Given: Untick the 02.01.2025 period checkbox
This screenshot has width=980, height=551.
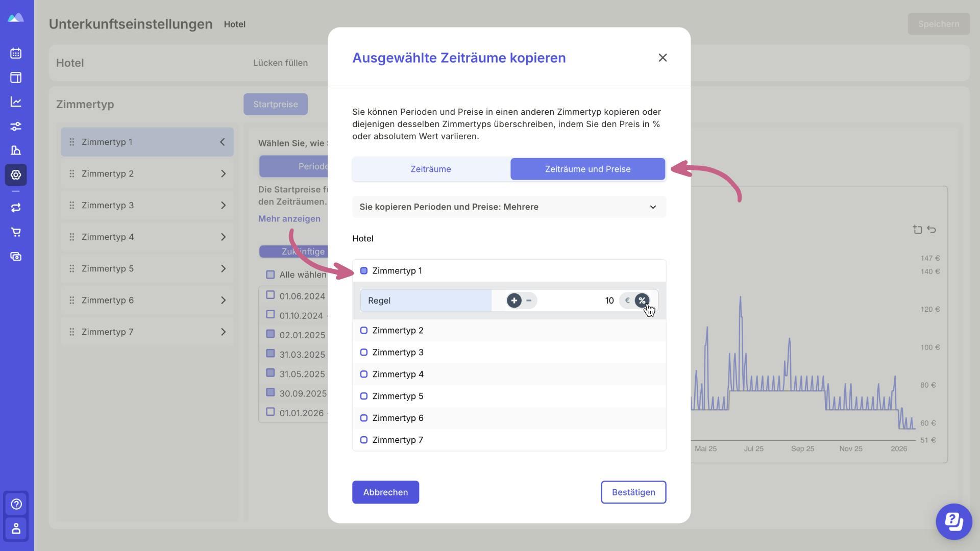Looking at the screenshot, I should point(271,334).
